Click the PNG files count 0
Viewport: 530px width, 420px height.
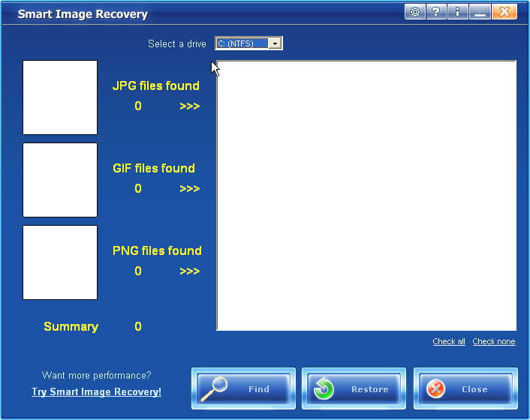138,271
